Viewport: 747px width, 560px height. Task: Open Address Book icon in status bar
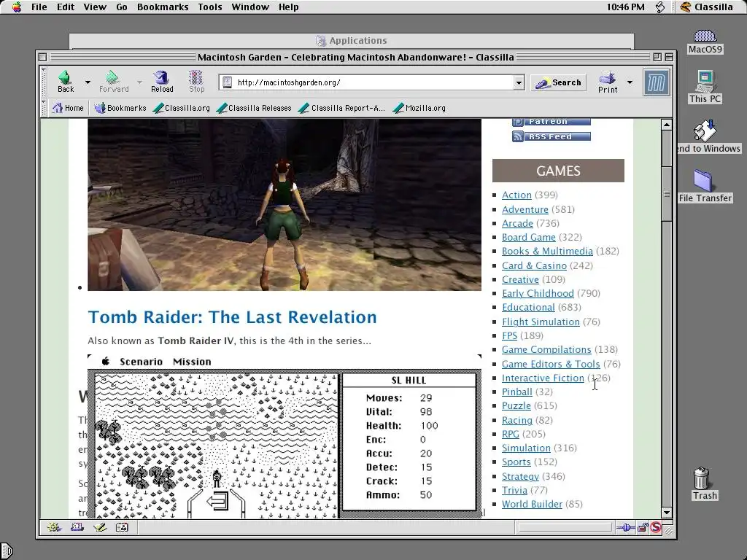click(x=123, y=527)
